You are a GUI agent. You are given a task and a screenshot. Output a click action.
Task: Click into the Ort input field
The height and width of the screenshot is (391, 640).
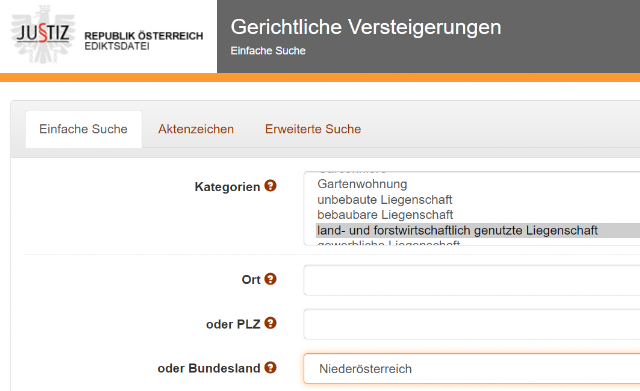click(472, 280)
